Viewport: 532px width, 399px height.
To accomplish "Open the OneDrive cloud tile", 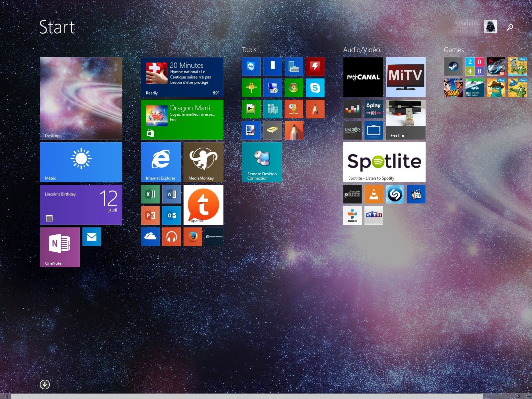I will (x=150, y=237).
